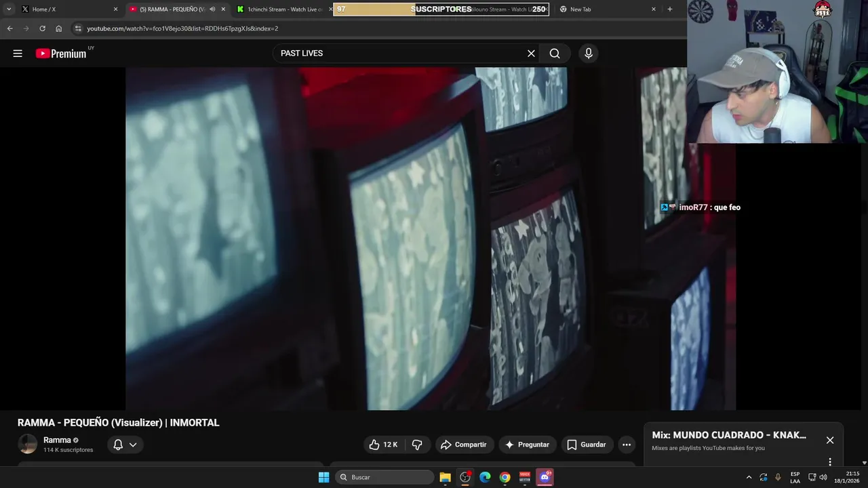Mute the RAMMA tab audio speaker icon
Screen dimensions: 868x488
[212, 9]
